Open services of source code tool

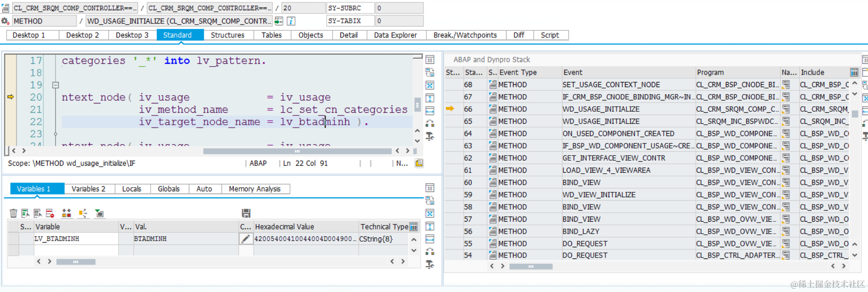430,136
